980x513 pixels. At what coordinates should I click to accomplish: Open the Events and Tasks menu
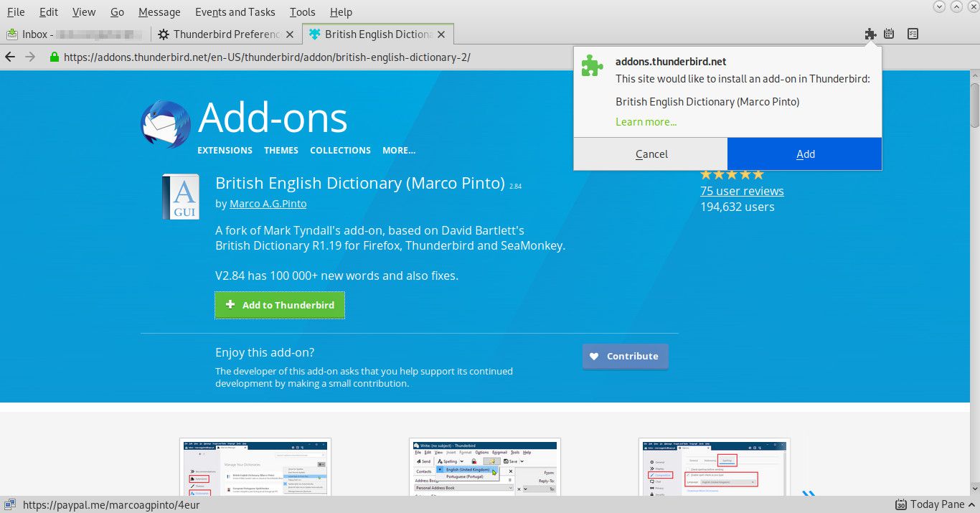pyautogui.click(x=235, y=12)
